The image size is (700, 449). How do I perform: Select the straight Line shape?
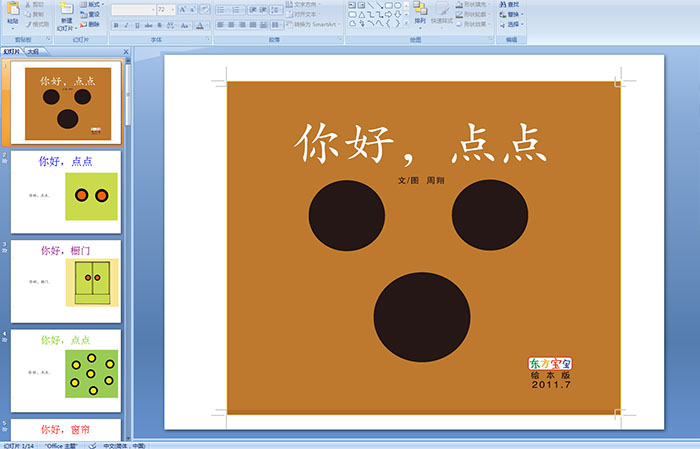tap(370, 5)
